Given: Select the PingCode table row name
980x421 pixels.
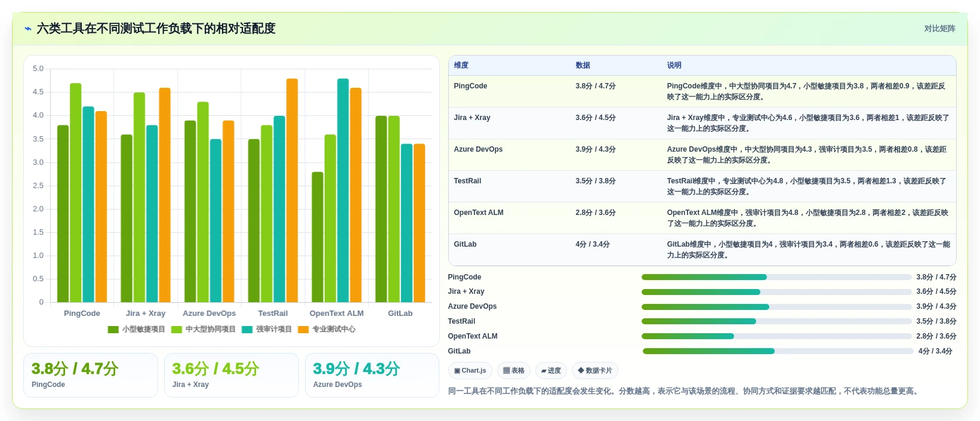Looking at the screenshot, I should click(x=470, y=86).
